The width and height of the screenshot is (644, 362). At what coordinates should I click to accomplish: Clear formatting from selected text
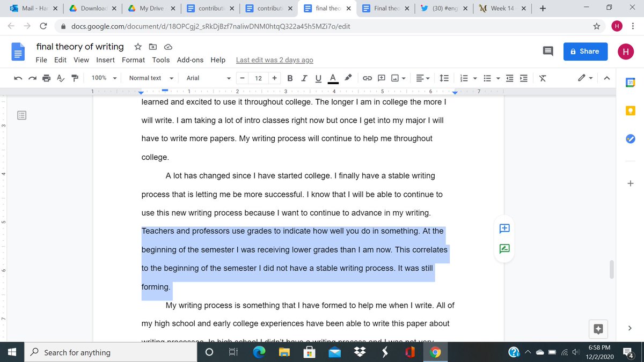click(x=543, y=78)
